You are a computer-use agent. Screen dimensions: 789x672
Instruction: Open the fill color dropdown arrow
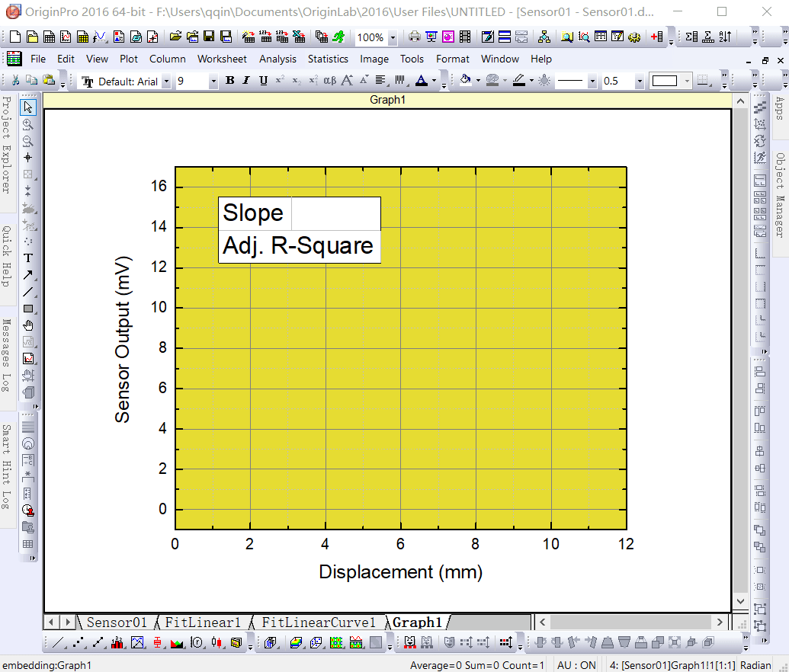[x=478, y=81]
